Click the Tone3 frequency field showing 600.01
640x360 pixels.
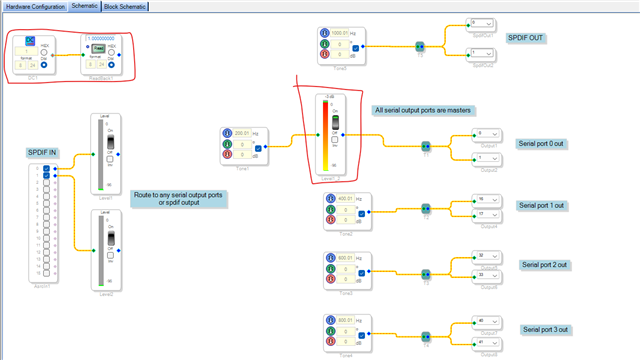point(345,258)
